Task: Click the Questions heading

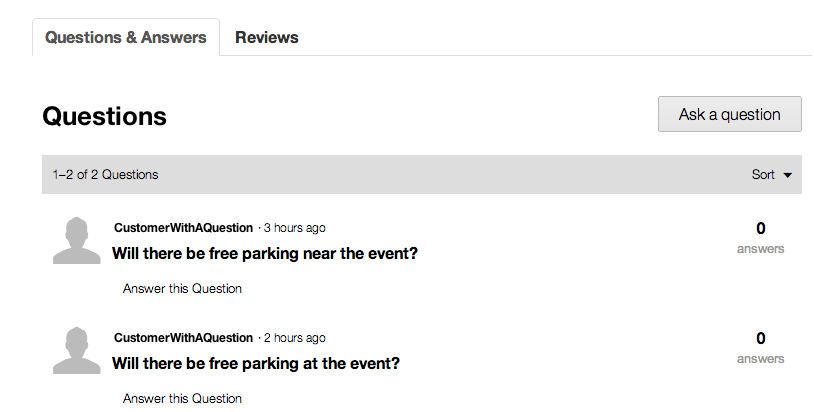Action: 104,116
